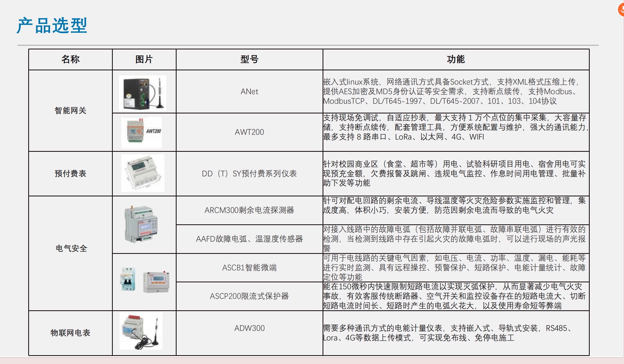Click the 需要多种通讯方式的电能计量仪表 description
624x364 pixels.
point(448,333)
